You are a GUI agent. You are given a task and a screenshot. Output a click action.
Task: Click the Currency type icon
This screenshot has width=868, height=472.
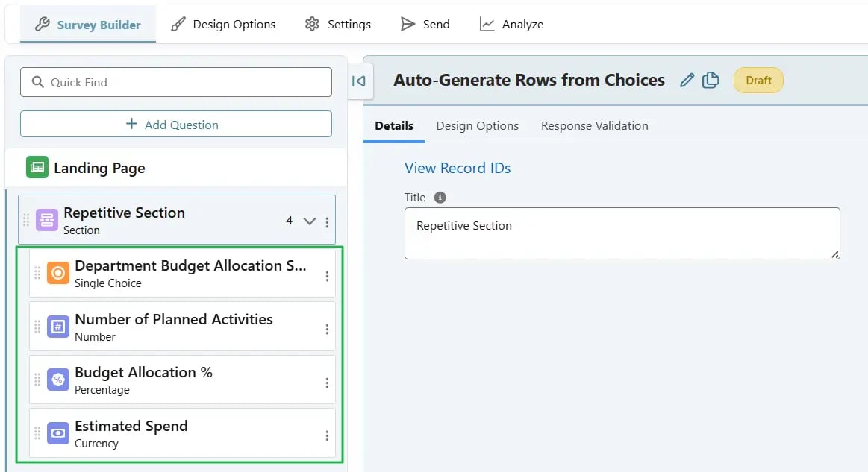point(58,433)
